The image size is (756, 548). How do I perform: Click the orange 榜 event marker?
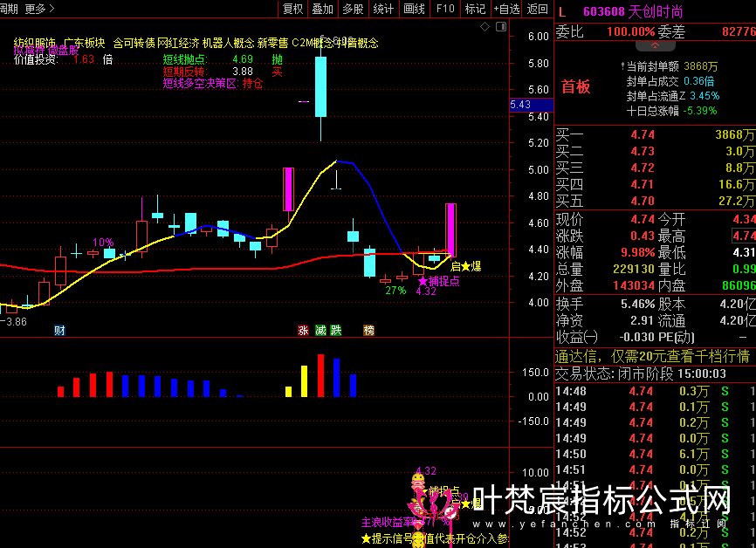(x=369, y=330)
